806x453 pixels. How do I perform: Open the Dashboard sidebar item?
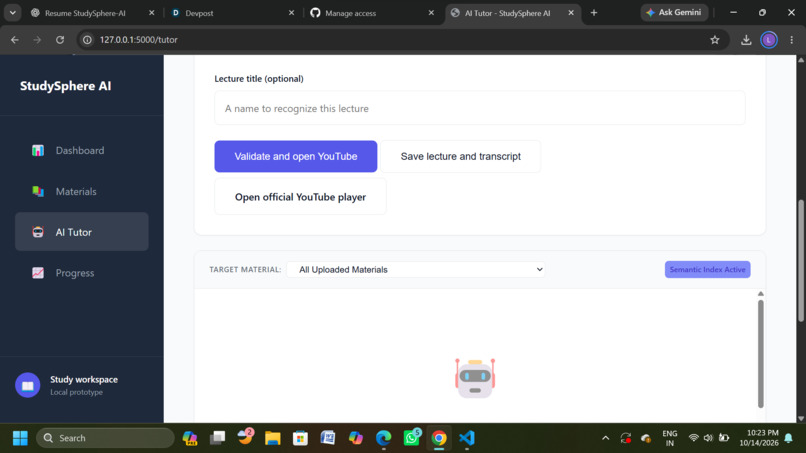click(x=82, y=151)
